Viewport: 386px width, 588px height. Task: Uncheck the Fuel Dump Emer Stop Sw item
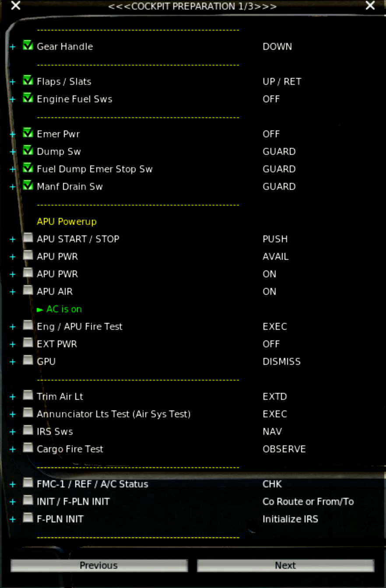(28, 169)
